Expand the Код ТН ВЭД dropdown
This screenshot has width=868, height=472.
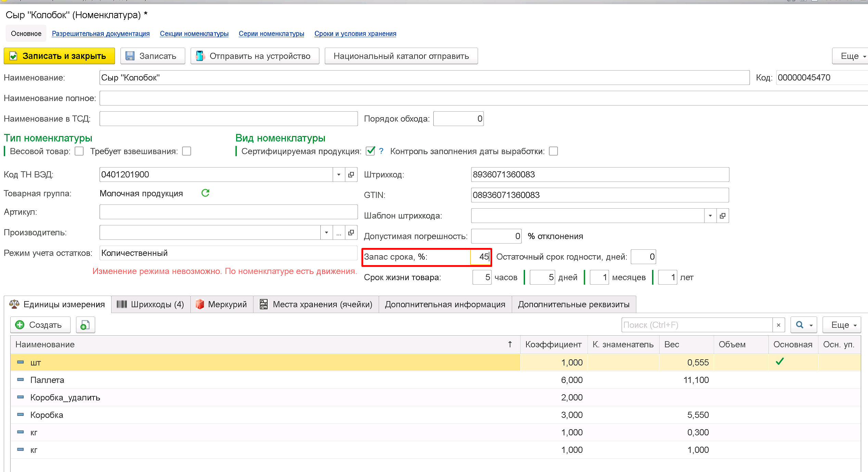pos(339,175)
